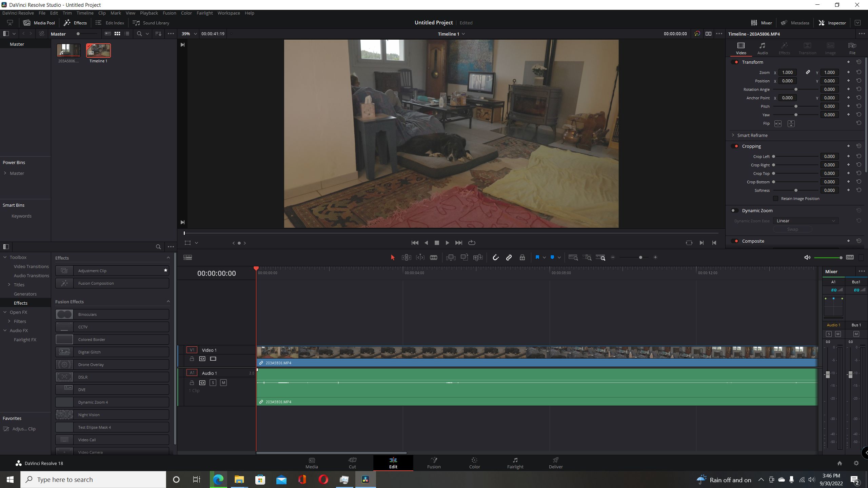Switch to the Fusion page
868x488 pixels.
click(x=434, y=463)
